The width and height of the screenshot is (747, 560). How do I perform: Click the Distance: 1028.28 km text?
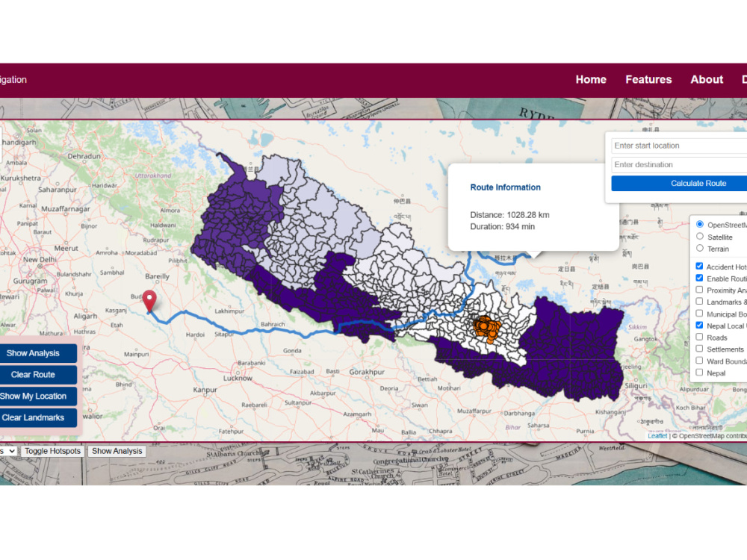point(509,215)
